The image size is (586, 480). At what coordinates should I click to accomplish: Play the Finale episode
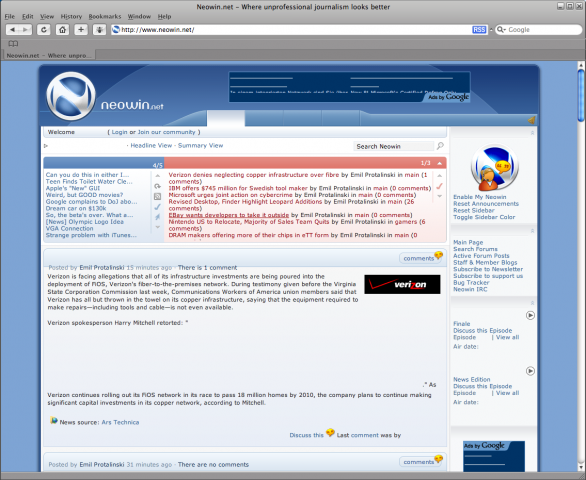530,315
